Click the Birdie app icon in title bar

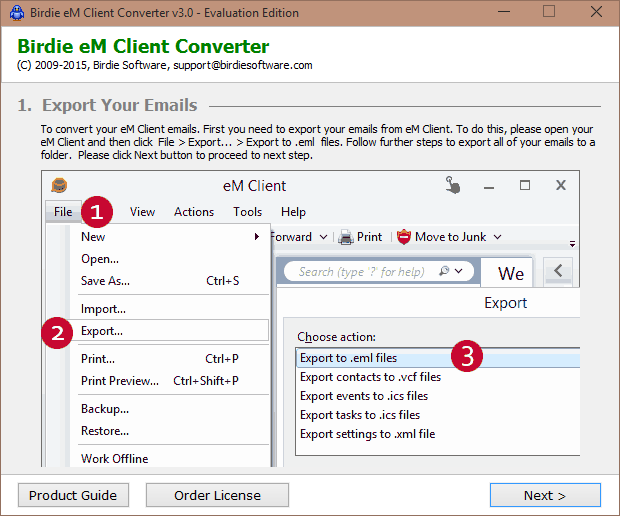13,12
